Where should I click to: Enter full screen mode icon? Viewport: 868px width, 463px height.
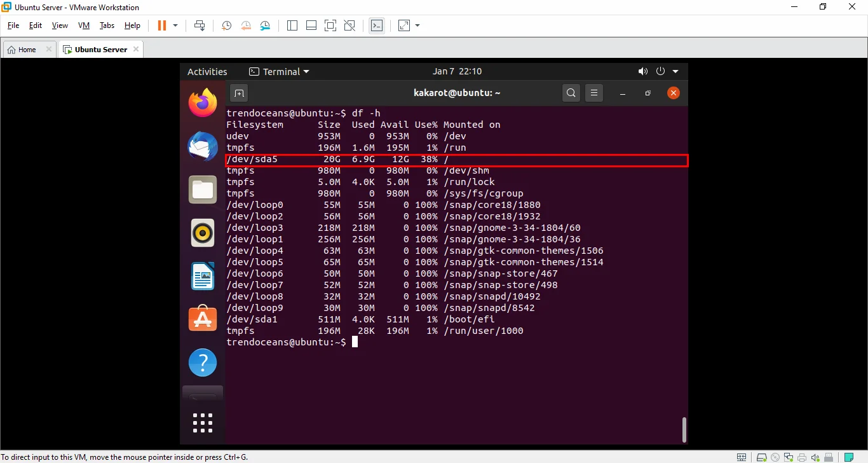(330, 25)
